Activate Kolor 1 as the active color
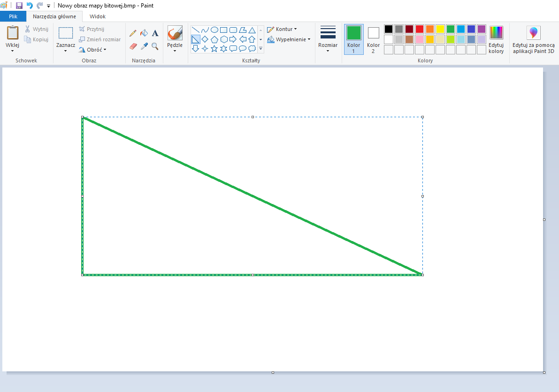 pyautogui.click(x=353, y=39)
